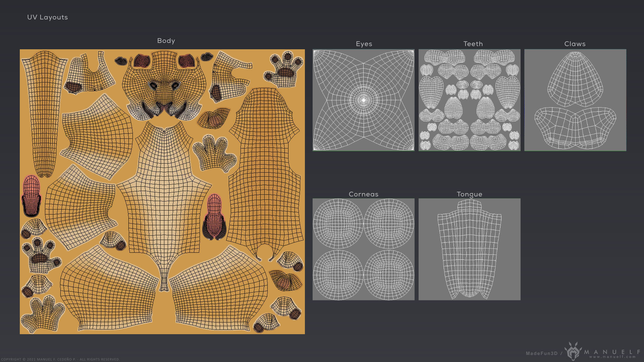Click the Tongue UV layout thumbnail

(469, 249)
